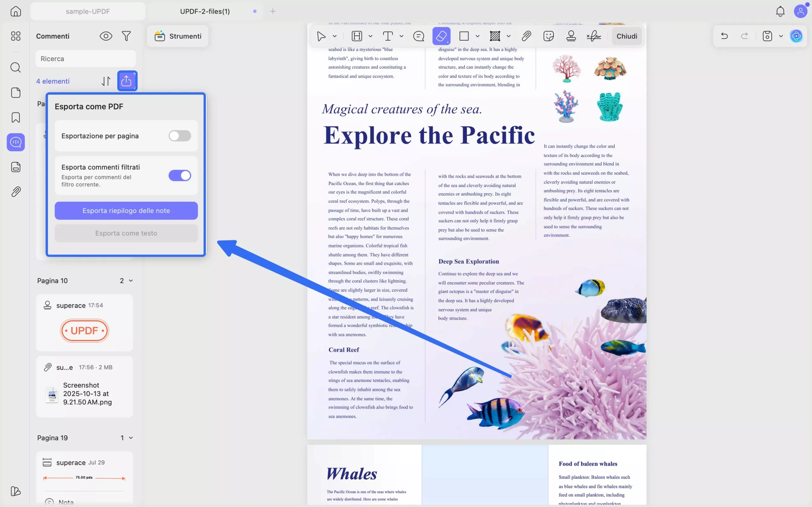Enable Esportazione per pagina toggle

[x=180, y=136]
